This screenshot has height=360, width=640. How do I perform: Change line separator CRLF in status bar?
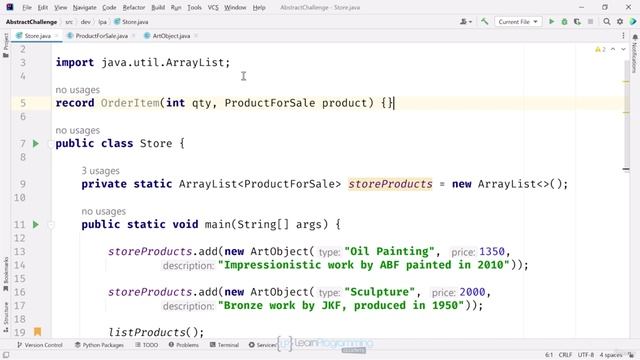565,355
